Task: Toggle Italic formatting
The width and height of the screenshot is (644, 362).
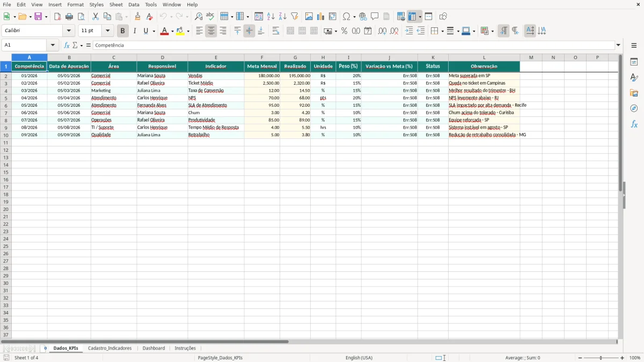Action: [134, 31]
